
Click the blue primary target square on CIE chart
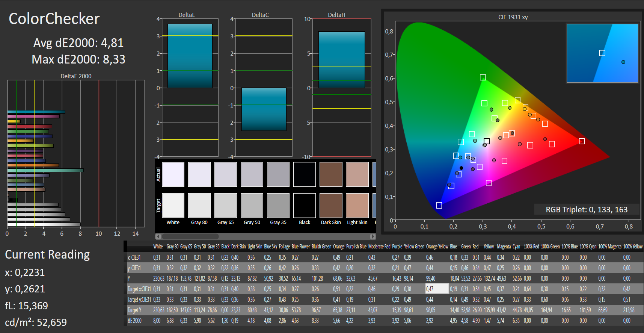pyautogui.click(x=439, y=205)
